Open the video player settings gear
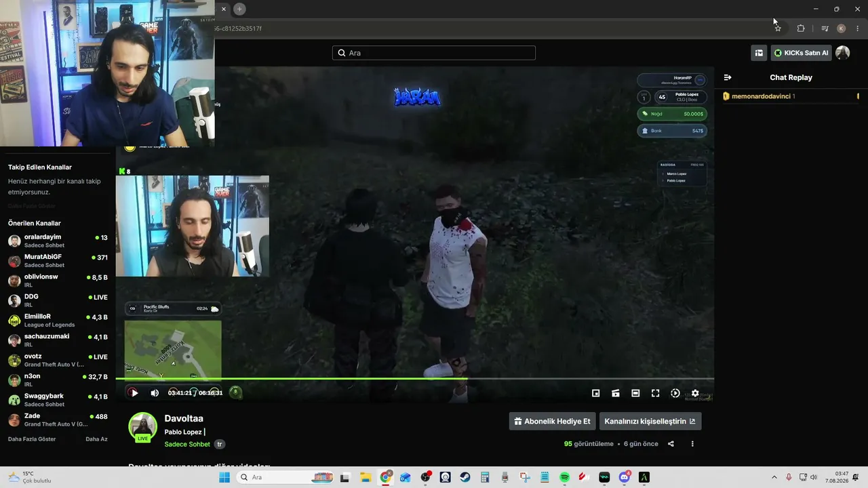This screenshot has height=488, width=868. point(695,393)
